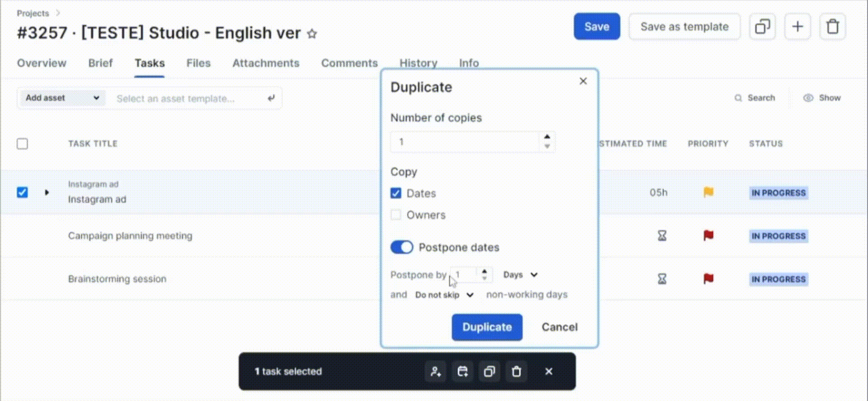Screen dimensions: 868x401
Task: Open the Comments tab
Action: point(349,63)
